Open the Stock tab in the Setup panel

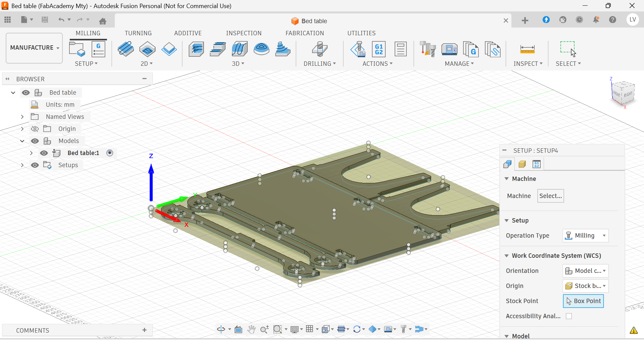pos(522,164)
